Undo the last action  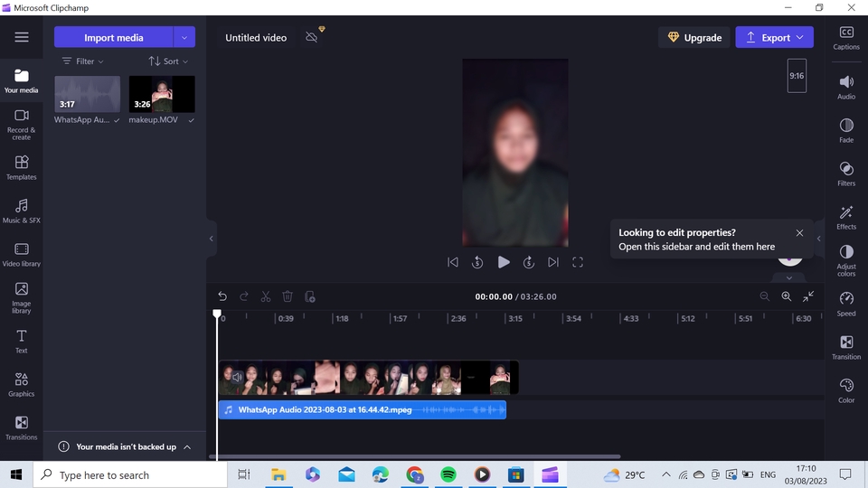coord(222,296)
